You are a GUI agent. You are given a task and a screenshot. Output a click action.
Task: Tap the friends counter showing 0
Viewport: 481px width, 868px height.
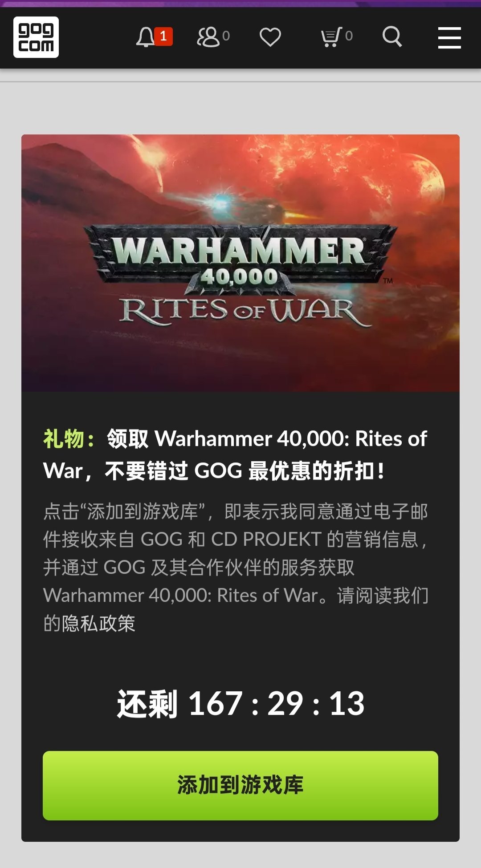[x=226, y=36]
